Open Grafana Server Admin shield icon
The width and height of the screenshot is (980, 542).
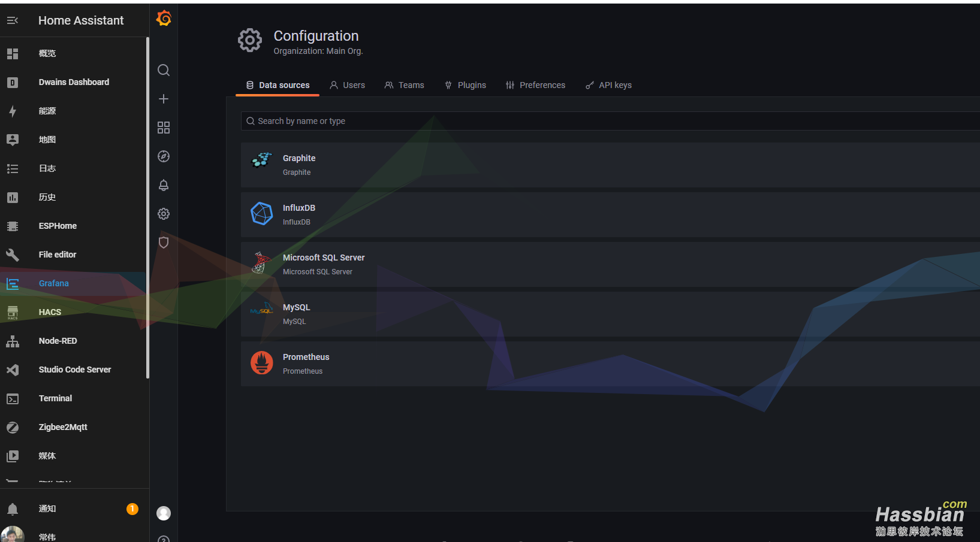(164, 243)
